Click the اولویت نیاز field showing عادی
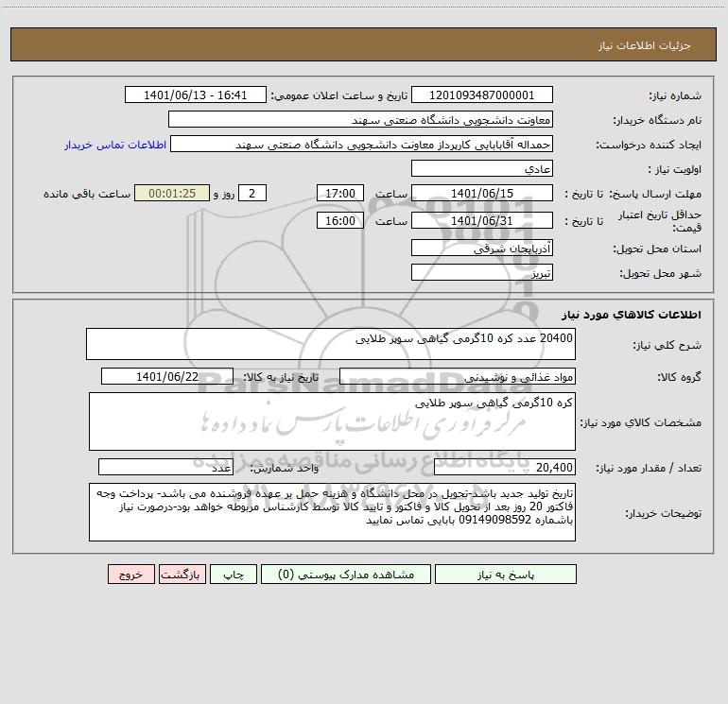The width and height of the screenshot is (728, 704). pyautogui.click(x=482, y=169)
